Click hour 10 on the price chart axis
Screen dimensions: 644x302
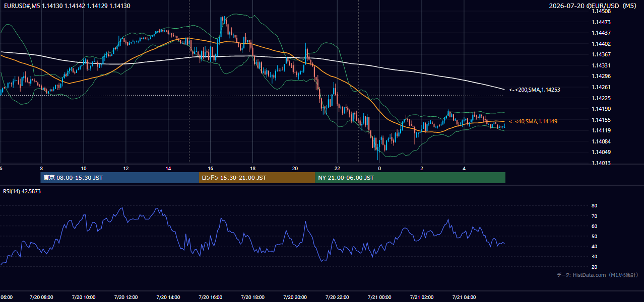click(x=84, y=169)
